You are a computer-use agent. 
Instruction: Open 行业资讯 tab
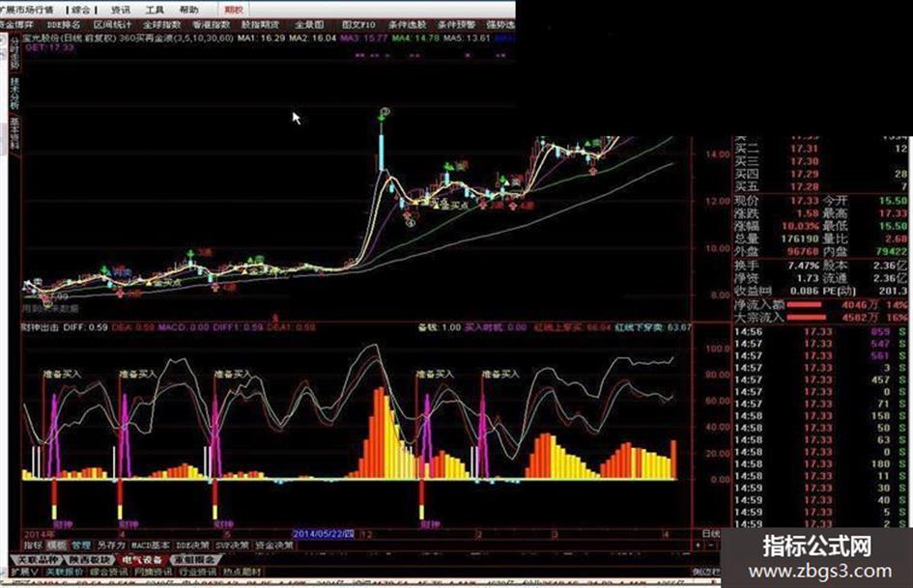[197, 573]
